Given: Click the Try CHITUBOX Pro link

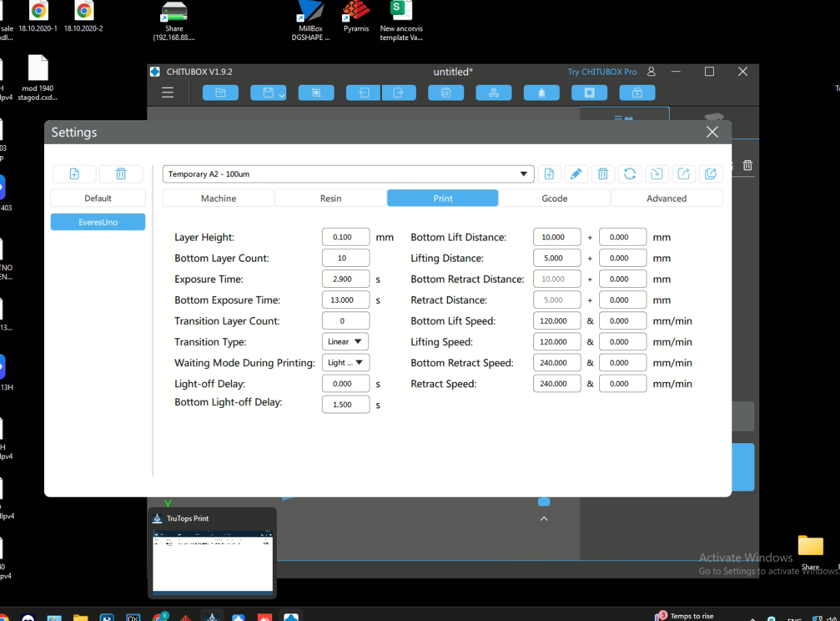Looking at the screenshot, I should (602, 72).
